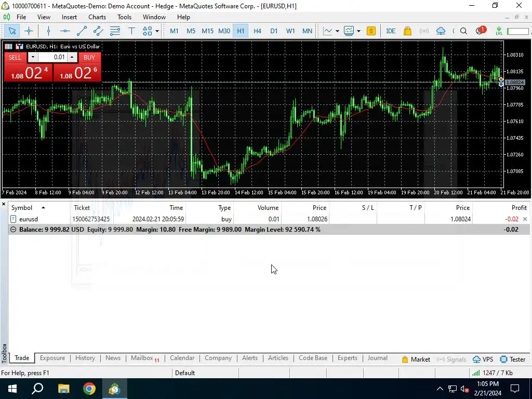Click the dollar new order icon

371,31
